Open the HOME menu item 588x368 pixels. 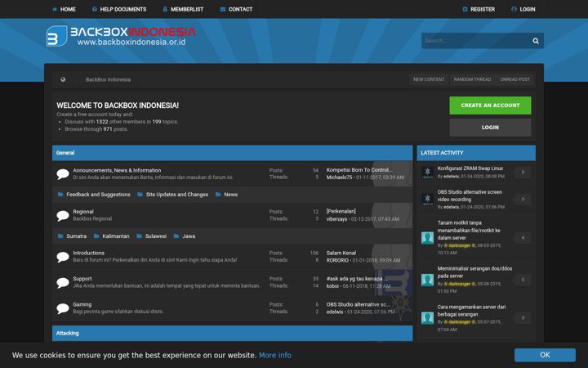tap(65, 9)
